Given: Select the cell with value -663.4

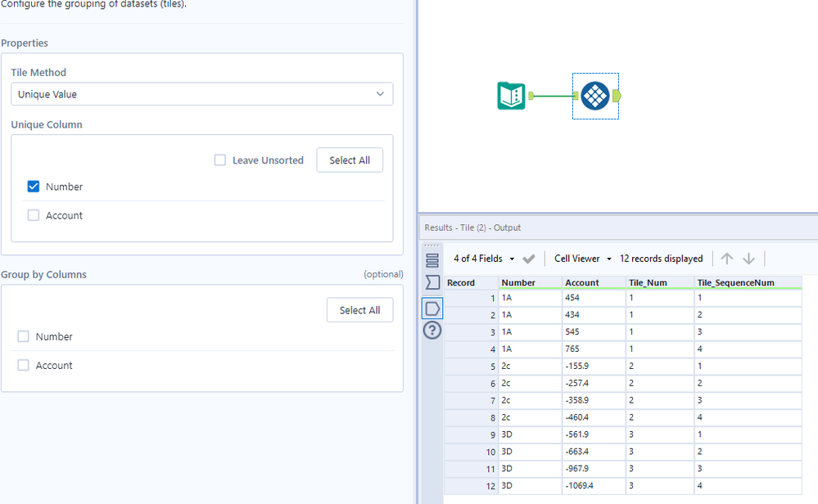Looking at the screenshot, I should (594, 452).
